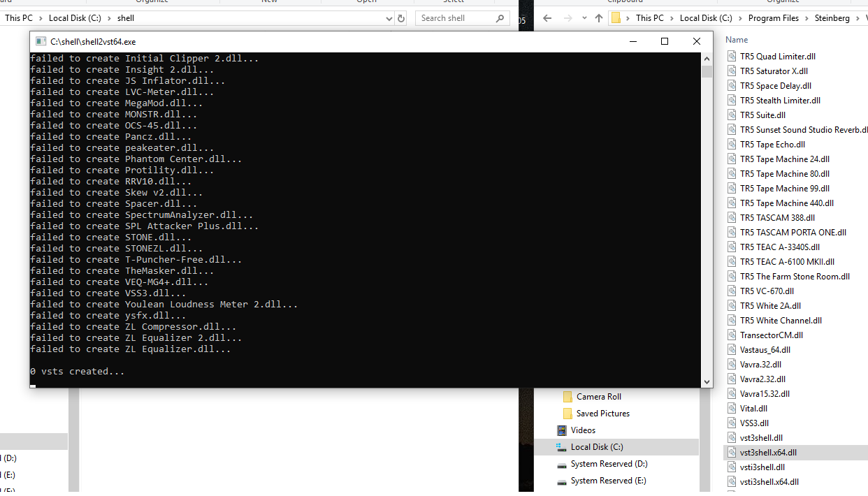Click the Up arrow in Steinberg explorer window
Viewport: 868px width, 496px height.
point(599,18)
